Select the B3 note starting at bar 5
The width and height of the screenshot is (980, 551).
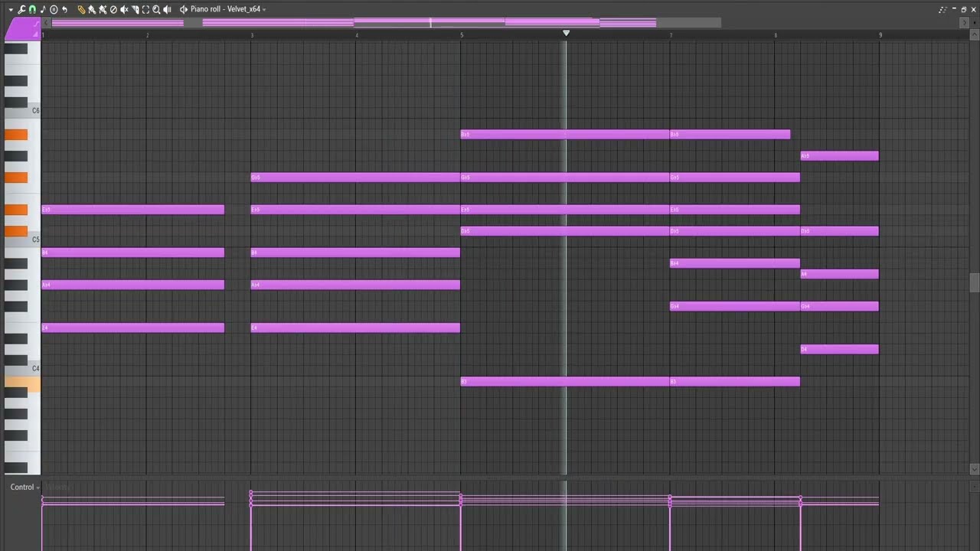click(565, 381)
